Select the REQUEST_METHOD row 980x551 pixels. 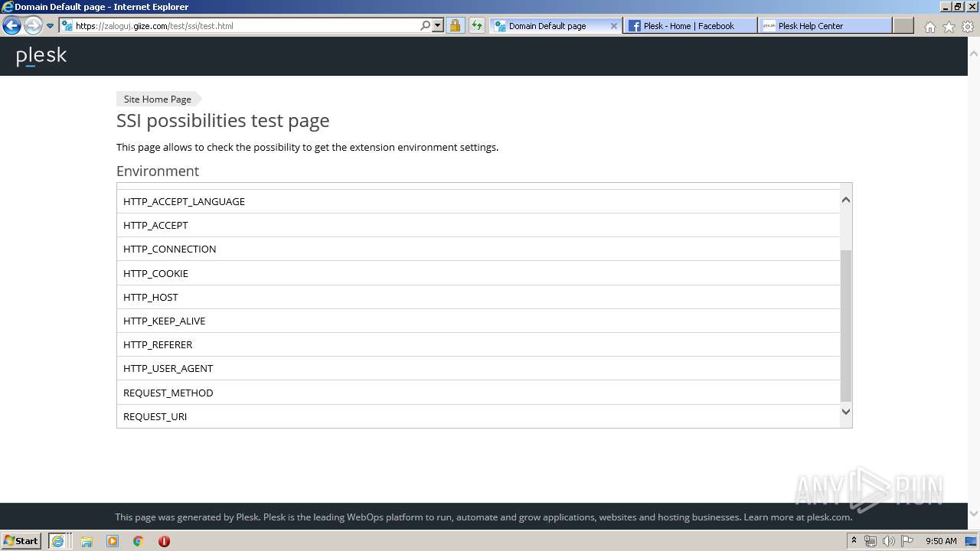[479, 393]
